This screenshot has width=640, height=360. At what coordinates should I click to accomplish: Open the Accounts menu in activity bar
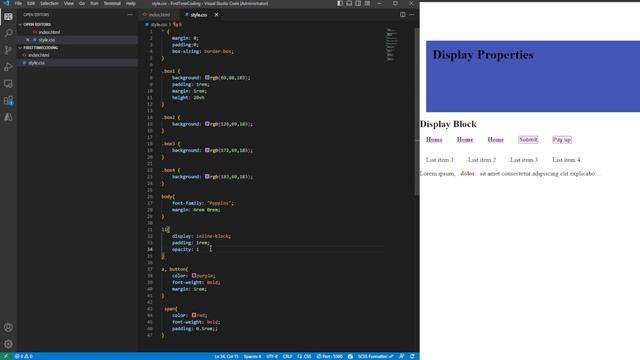point(8,327)
